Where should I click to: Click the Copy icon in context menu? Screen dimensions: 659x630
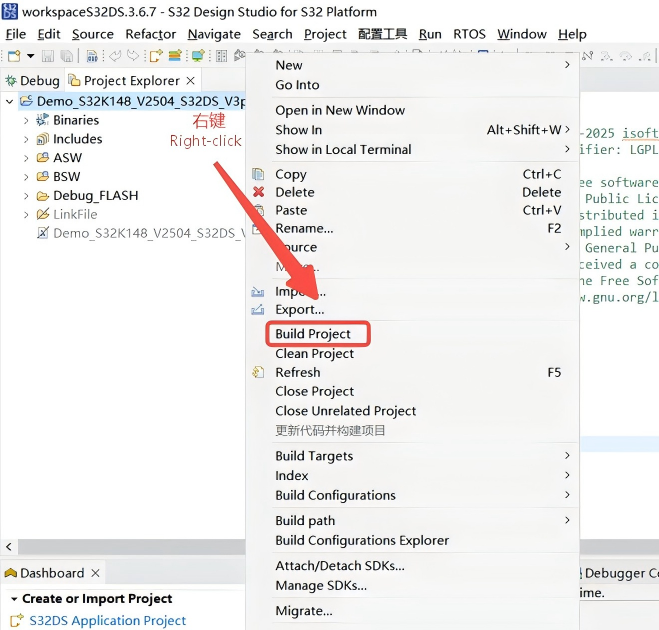(x=258, y=174)
